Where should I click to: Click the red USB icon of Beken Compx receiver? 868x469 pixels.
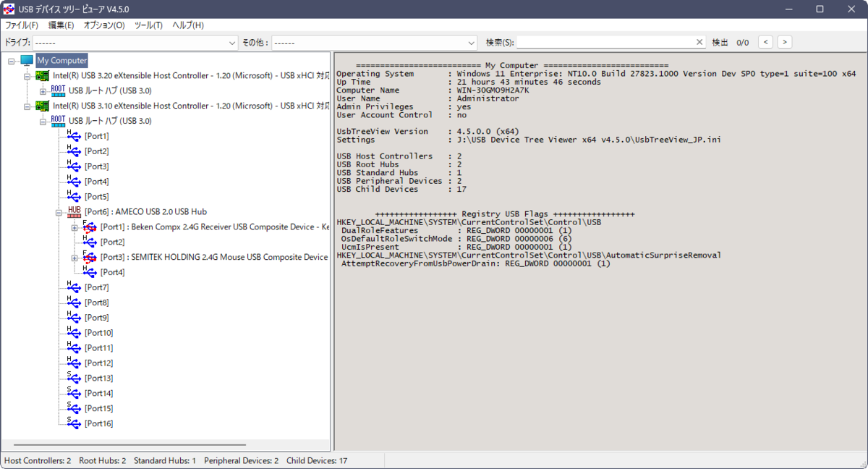(90, 227)
